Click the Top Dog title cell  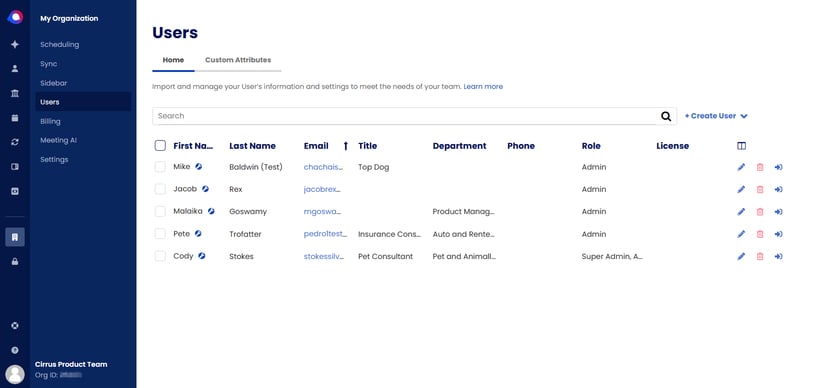373,167
